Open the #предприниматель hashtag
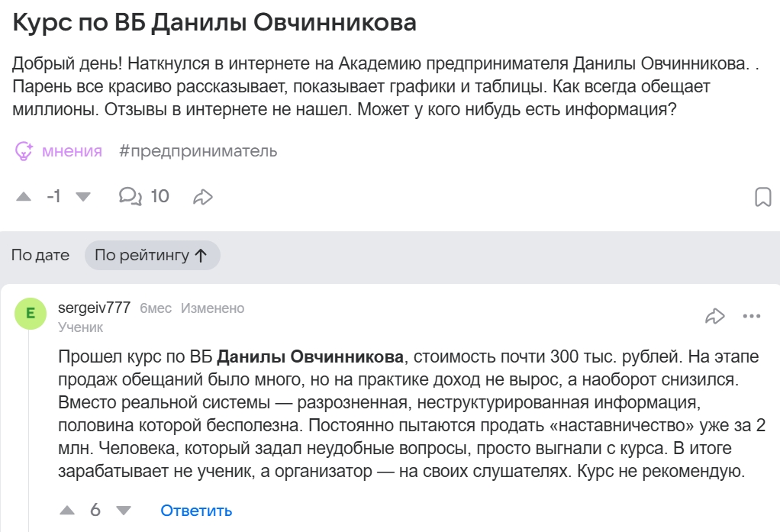 tap(198, 151)
